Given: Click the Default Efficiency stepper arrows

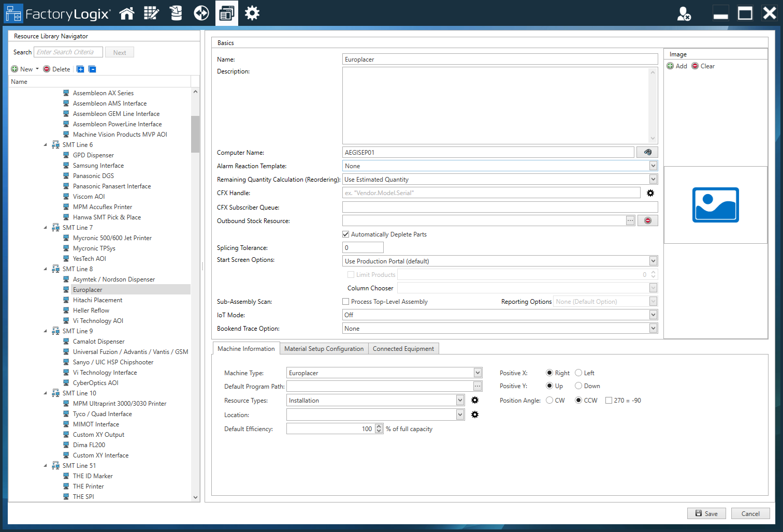Looking at the screenshot, I should [379, 428].
